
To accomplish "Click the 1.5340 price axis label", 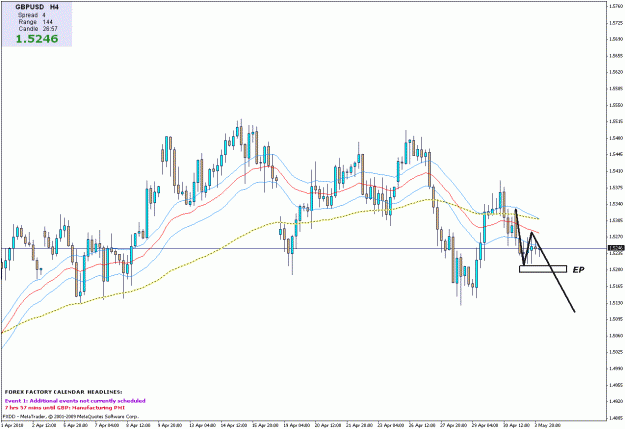I will (616, 204).
